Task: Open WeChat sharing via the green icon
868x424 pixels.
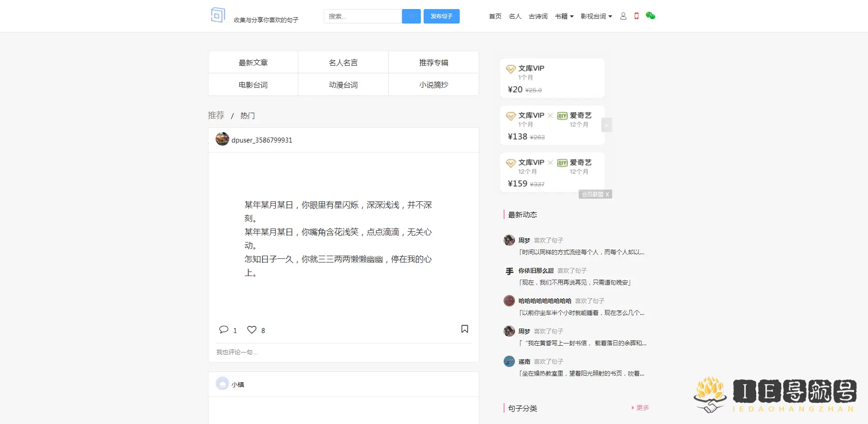Action: [651, 16]
